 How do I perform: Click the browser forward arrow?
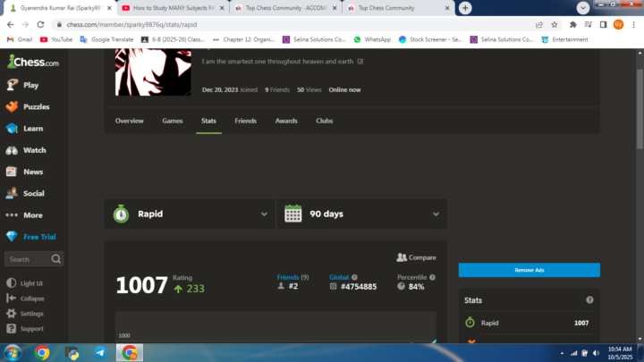[x=25, y=25]
